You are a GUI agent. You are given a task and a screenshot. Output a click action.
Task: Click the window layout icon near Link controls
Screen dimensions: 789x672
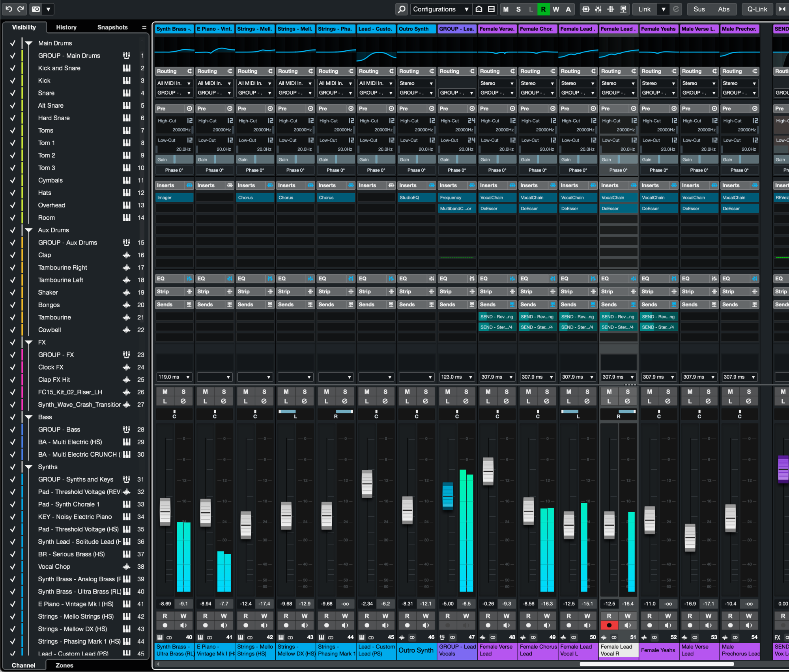(x=623, y=9)
